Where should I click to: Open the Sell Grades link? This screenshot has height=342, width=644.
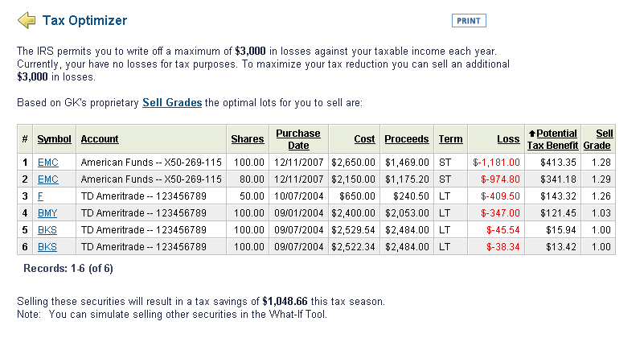(x=172, y=102)
